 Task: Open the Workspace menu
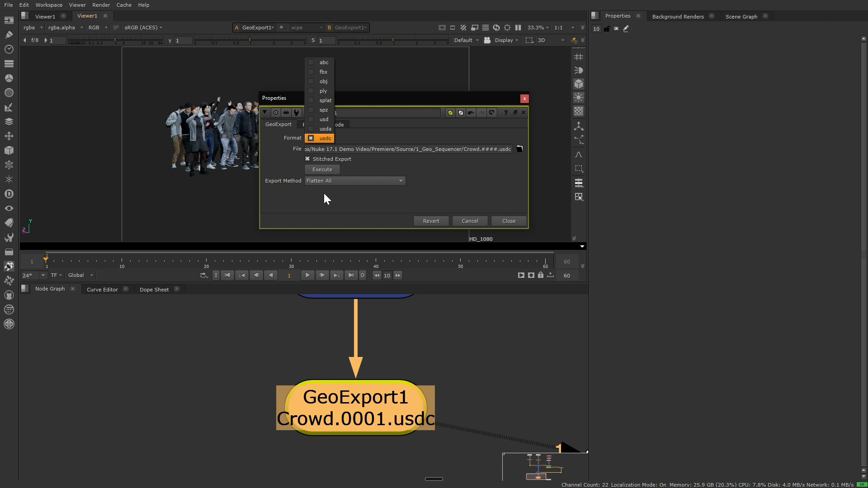[x=49, y=5]
